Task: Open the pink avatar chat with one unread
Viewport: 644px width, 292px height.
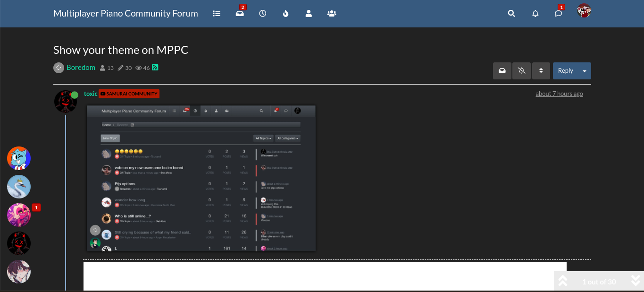Action: click(x=19, y=215)
